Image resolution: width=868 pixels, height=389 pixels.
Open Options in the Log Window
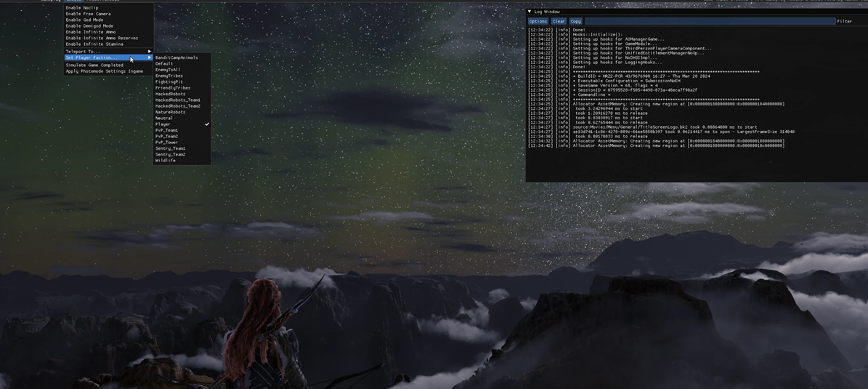pos(538,21)
